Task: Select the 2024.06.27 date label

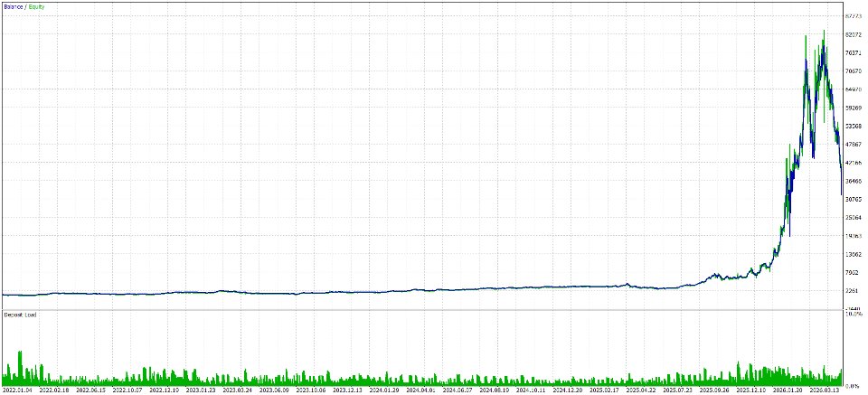Action: click(x=458, y=390)
